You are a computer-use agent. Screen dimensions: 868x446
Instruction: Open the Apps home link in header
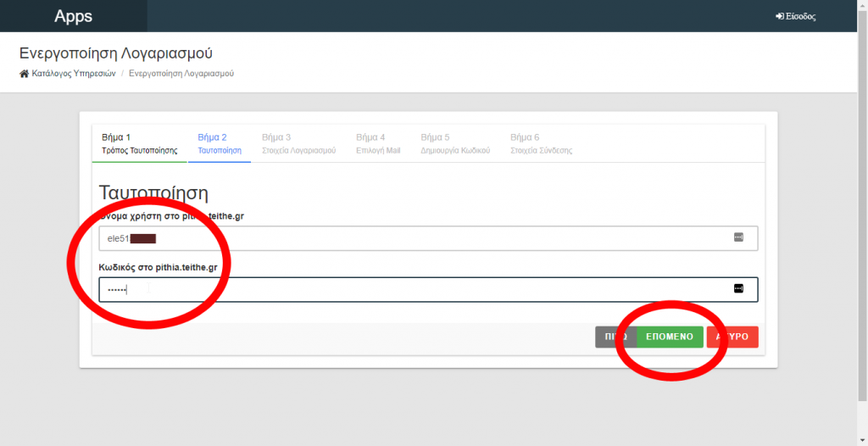point(73,16)
